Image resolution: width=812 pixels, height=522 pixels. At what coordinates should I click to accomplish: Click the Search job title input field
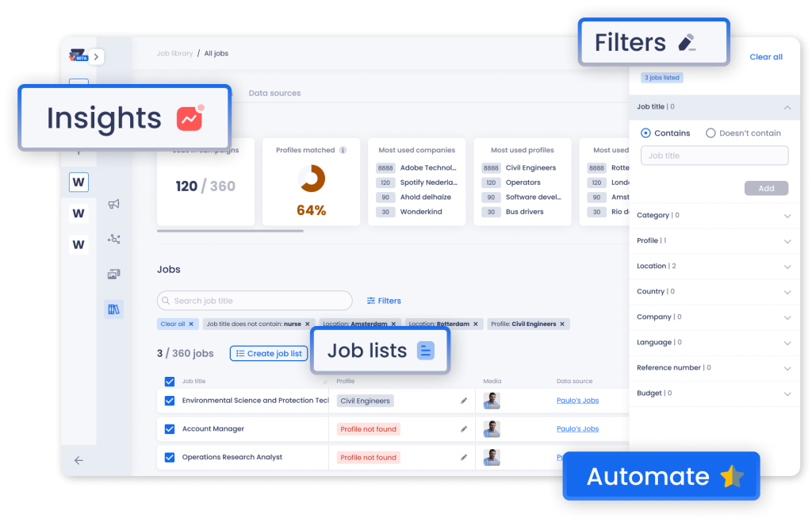[x=255, y=301]
